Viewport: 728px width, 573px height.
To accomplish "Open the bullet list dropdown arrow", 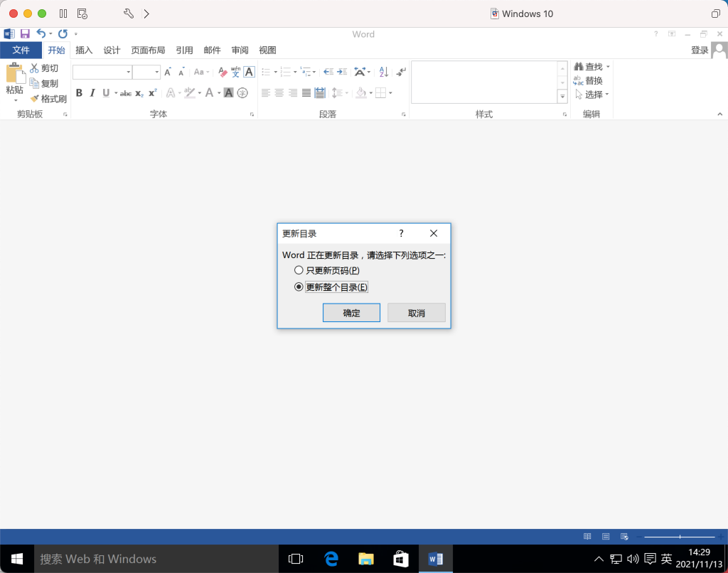I will coord(275,72).
